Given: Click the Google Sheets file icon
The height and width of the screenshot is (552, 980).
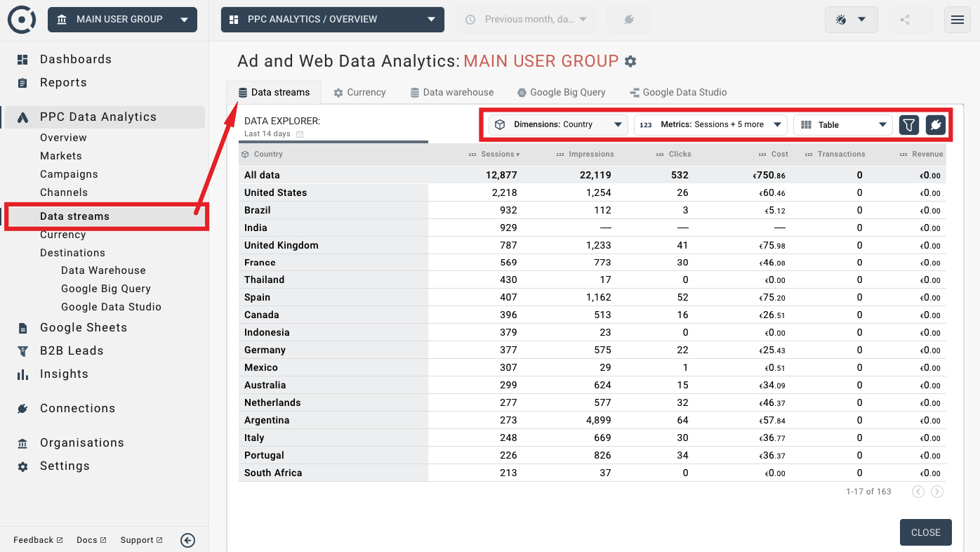Looking at the screenshot, I should (x=22, y=328).
